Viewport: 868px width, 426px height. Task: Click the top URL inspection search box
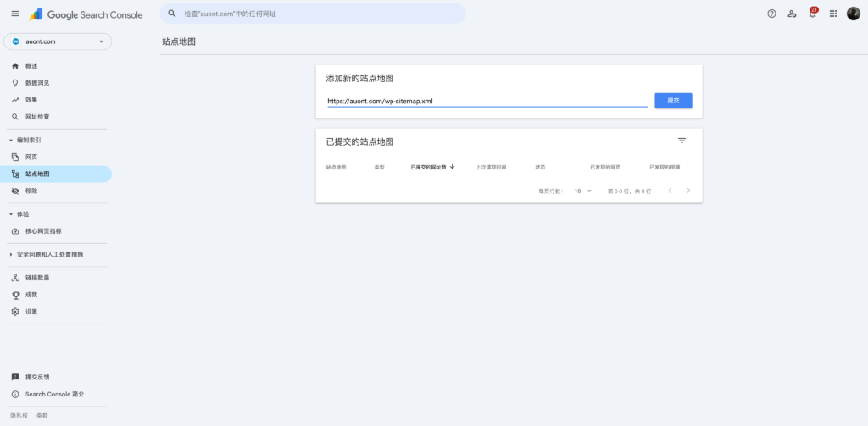(x=313, y=14)
